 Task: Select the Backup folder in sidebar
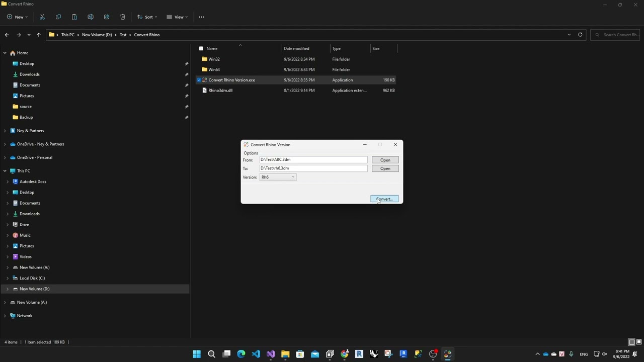[26, 117]
